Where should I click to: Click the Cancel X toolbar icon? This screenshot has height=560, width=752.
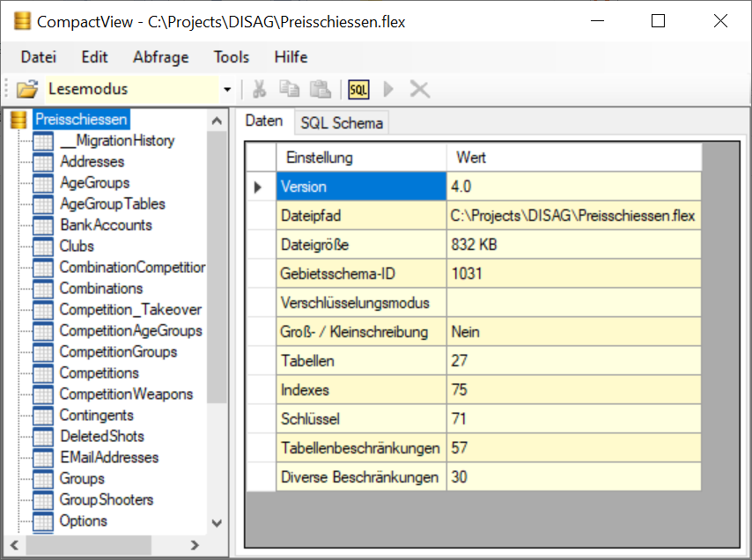click(x=419, y=89)
